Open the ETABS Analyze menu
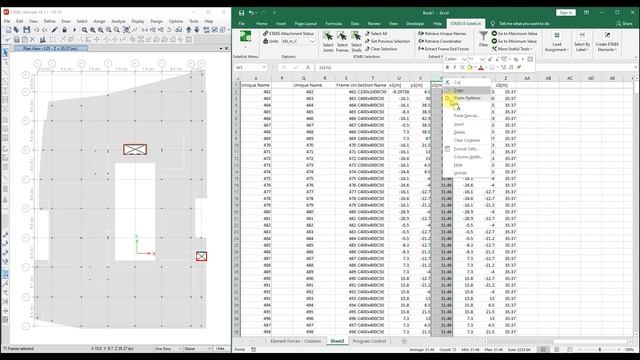The image size is (640, 360). pyautogui.click(x=118, y=21)
